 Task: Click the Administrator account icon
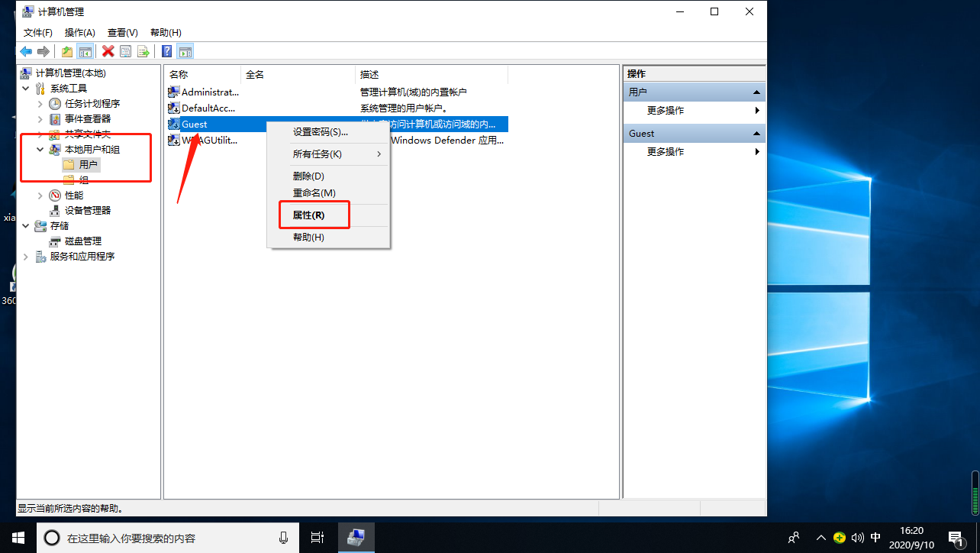174,92
